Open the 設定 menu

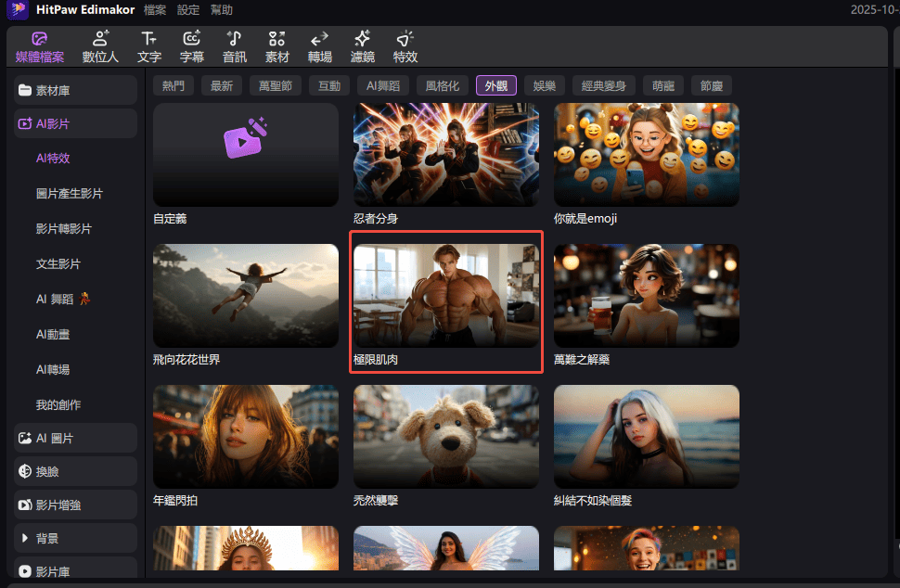(x=188, y=10)
